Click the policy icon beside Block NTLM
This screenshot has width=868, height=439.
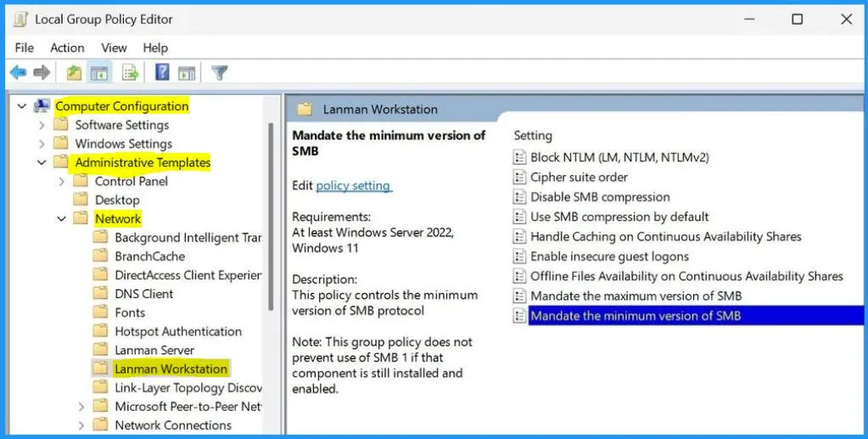pyautogui.click(x=519, y=157)
